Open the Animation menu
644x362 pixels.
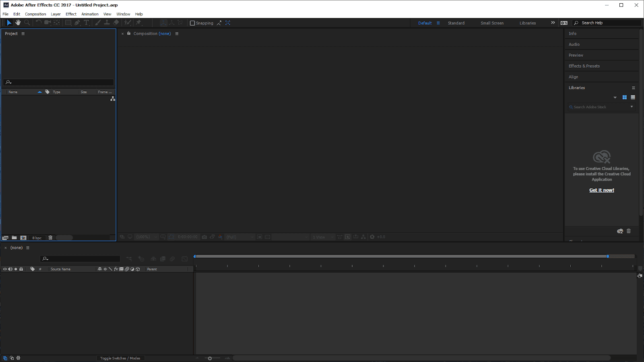(90, 14)
